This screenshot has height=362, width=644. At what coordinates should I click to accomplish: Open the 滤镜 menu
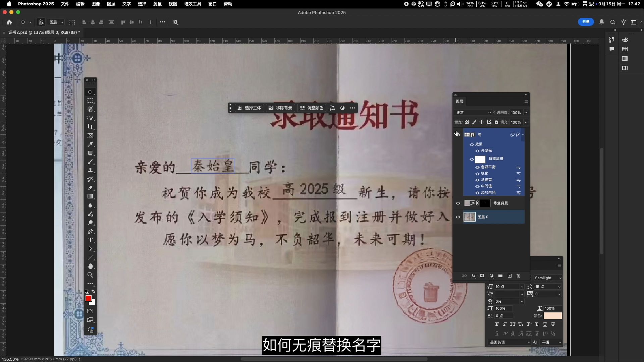157,4
